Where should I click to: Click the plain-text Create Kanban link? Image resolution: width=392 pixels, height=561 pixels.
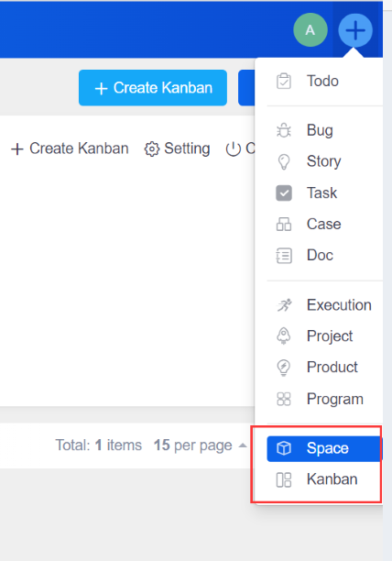70,148
